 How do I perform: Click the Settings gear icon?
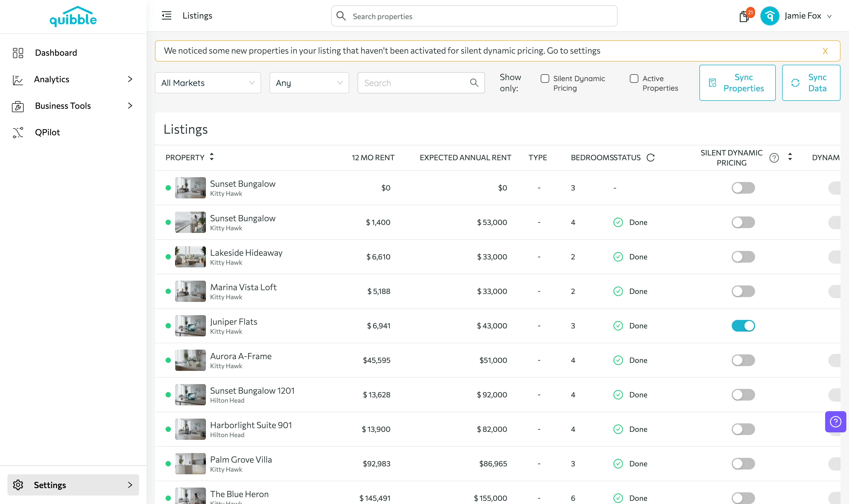18,485
